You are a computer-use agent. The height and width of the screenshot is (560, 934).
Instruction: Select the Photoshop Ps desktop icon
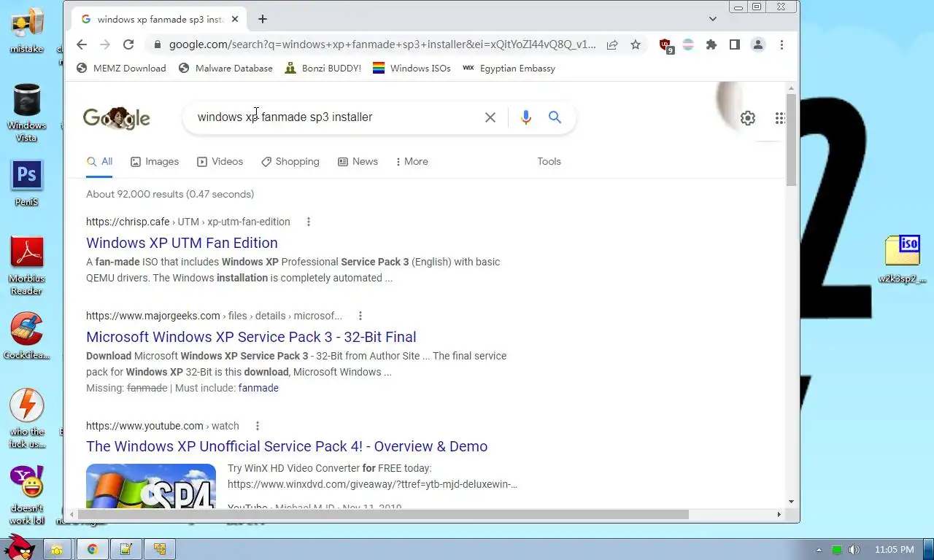27,183
